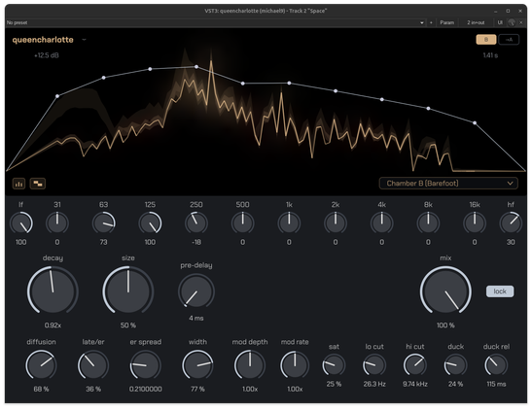This screenshot has width=532, height=409.
Task: Click the copy to A button
Action: (509, 40)
